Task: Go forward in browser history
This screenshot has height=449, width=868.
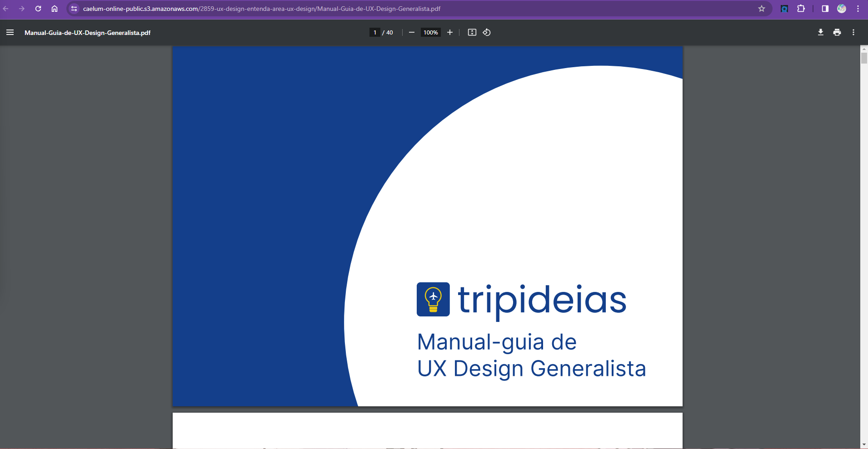Action: (x=21, y=9)
